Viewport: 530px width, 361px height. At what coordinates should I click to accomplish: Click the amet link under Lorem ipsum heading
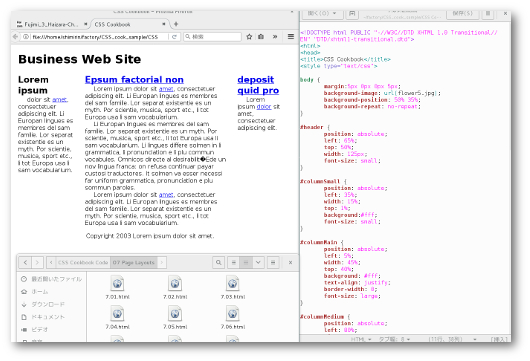point(59,99)
